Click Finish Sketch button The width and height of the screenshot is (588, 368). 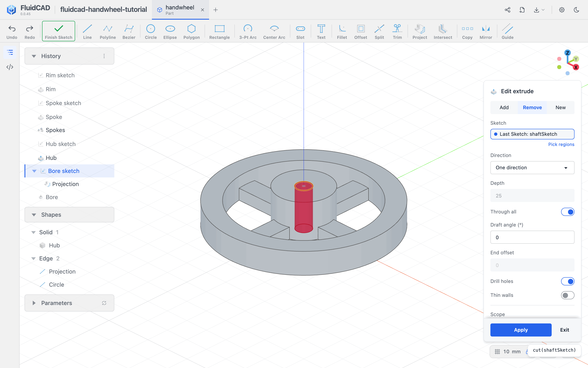(59, 31)
